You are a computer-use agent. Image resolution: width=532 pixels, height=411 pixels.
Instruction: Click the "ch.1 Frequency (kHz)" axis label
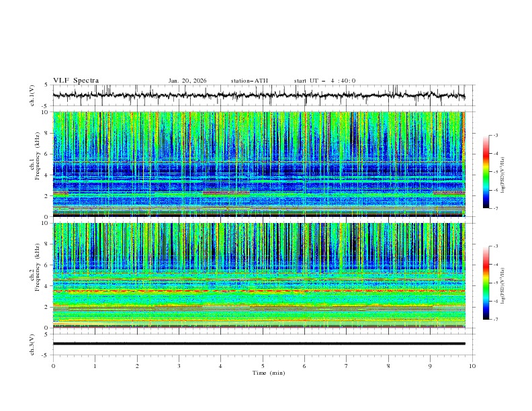click(x=35, y=155)
